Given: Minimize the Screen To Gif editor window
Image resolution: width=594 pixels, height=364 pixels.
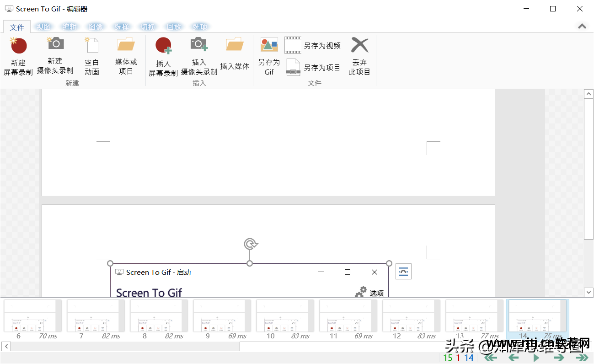Looking at the screenshot, I should (526, 9).
